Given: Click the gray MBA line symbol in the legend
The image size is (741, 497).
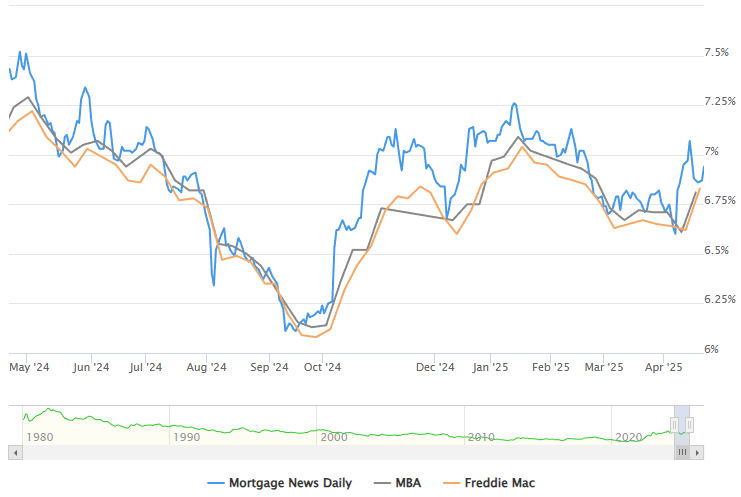Looking at the screenshot, I should [x=381, y=483].
